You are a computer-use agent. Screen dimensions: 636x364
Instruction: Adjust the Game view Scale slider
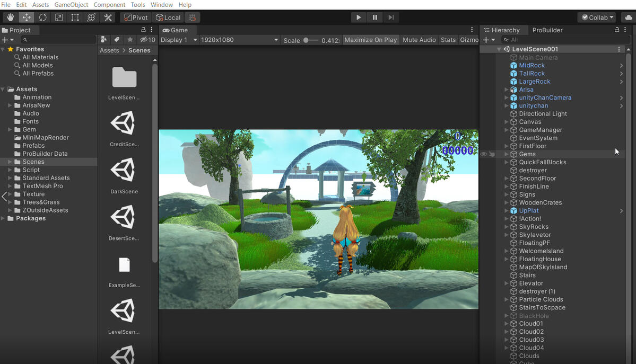point(307,40)
